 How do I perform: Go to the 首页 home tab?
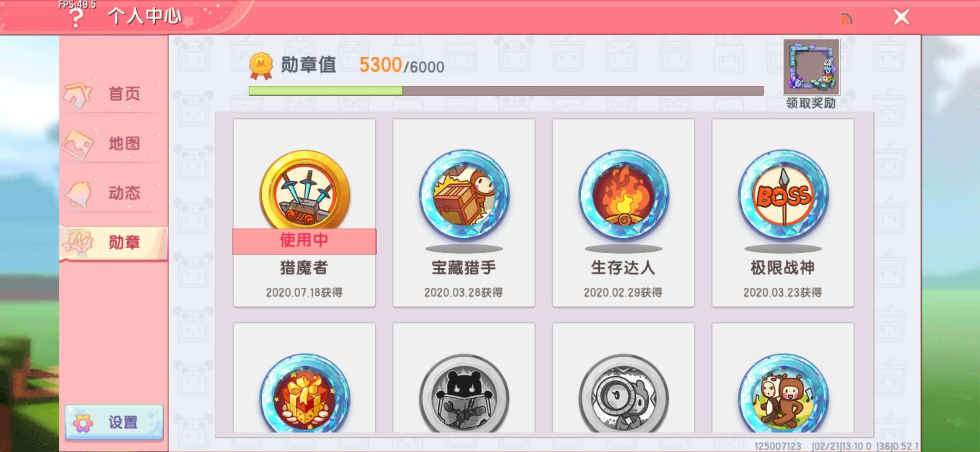(x=113, y=94)
